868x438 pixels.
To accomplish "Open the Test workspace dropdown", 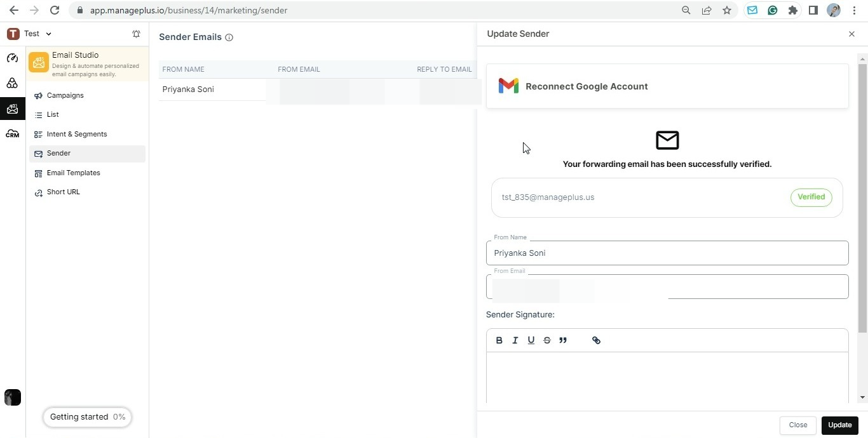I will (x=29, y=34).
